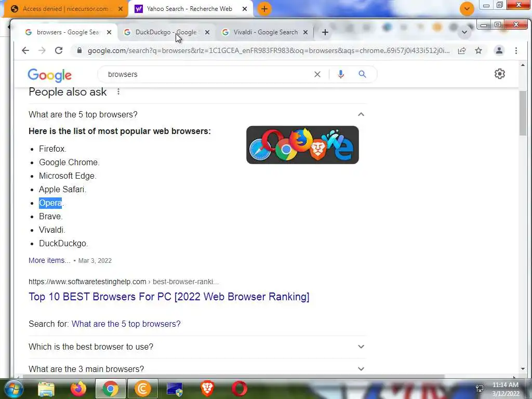
Task: Switch to Chrome in the taskbar
Action: click(x=111, y=389)
